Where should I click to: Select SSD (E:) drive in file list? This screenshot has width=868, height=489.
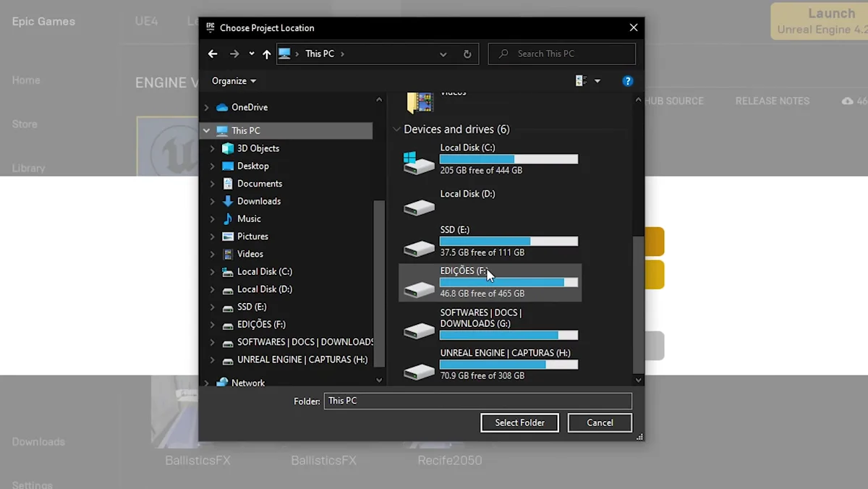click(490, 241)
